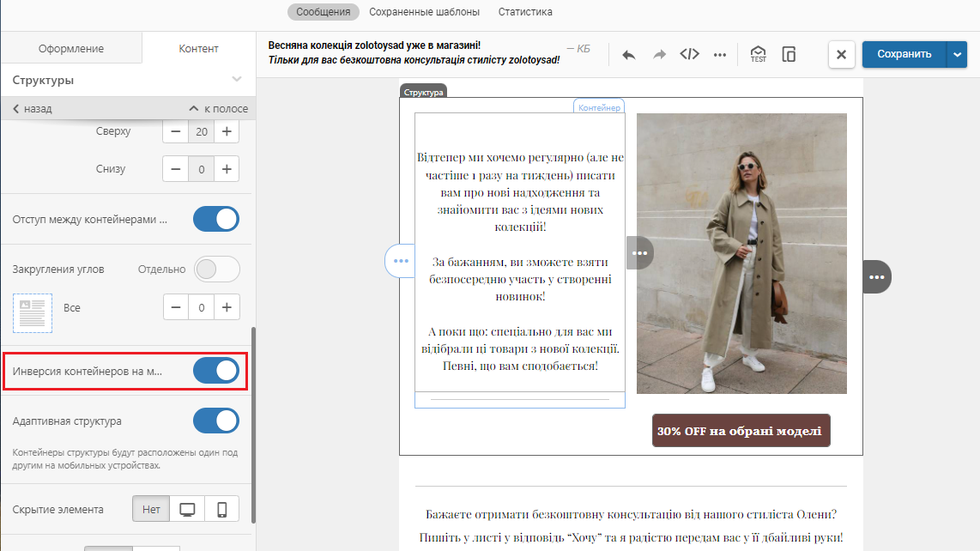The height and width of the screenshot is (551, 980).
Task: Switch to the Оформление tab
Action: [71, 48]
